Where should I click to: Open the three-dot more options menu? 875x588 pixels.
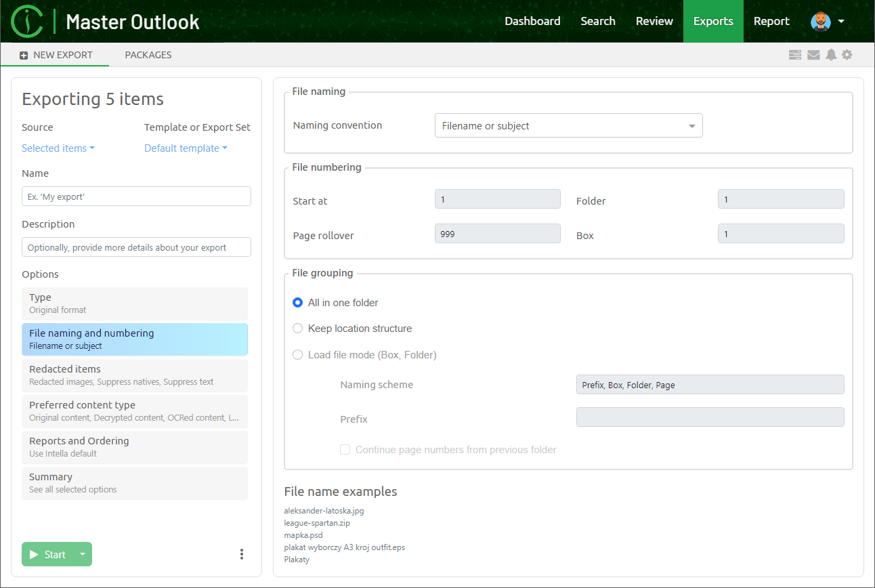click(x=242, y=554)
